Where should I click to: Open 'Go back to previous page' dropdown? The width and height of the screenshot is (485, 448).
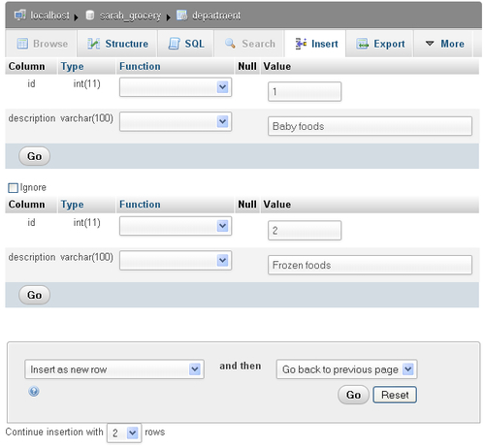[x=346, y=369]
